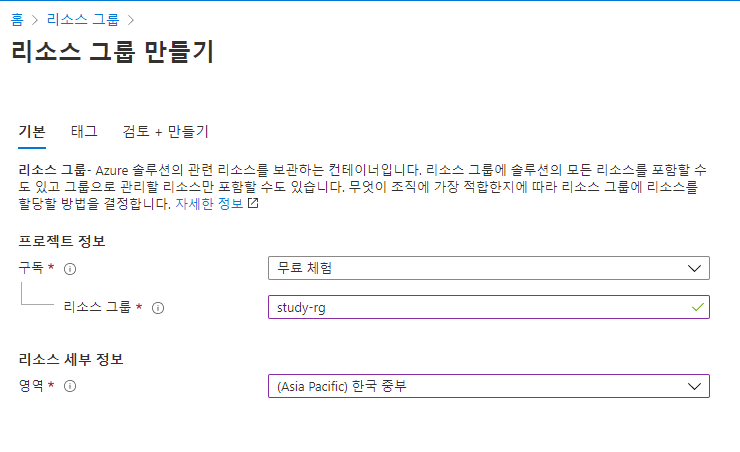This screenshot has width=740, height=452.
Task: Go to 홈 via breadcrumb
Action: [17, 19]
